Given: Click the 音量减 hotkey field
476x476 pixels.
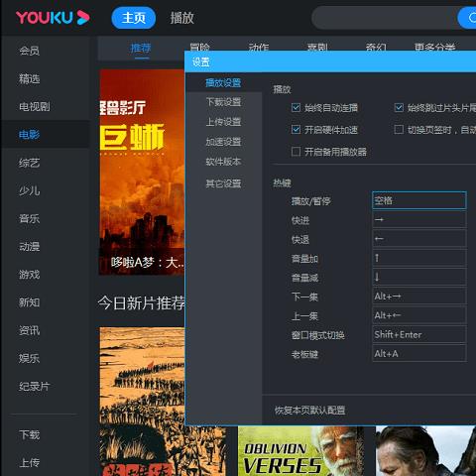Looking at the screenshot, I should coord(419,277).
